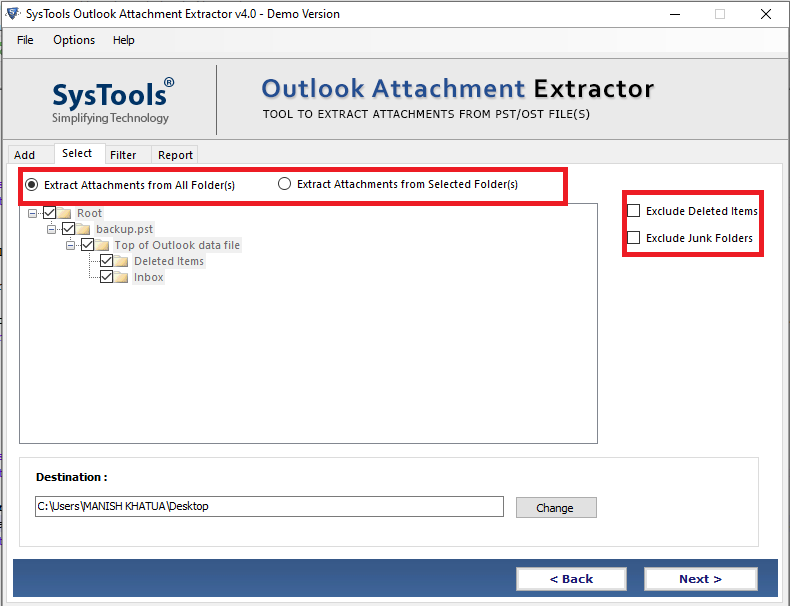
Task: Close the Outlook Attachment Extractor window
Action: pos(766,14)
